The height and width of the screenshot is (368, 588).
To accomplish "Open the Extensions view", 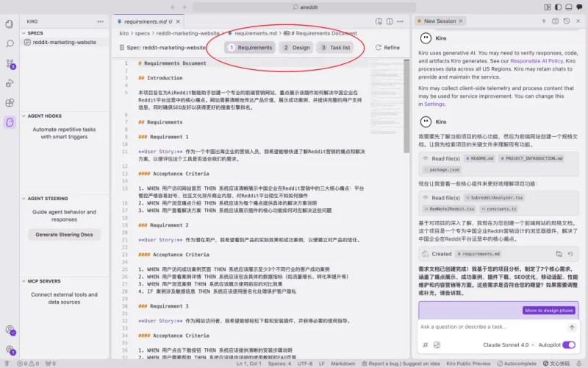I will (10, 102).
